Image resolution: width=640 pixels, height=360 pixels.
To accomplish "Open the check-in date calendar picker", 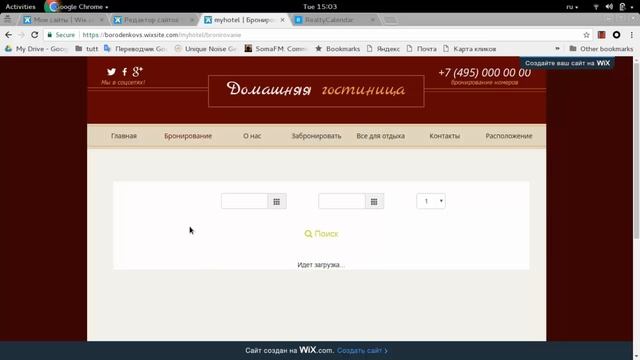I will pyautogui.click(x=277, y=202).
